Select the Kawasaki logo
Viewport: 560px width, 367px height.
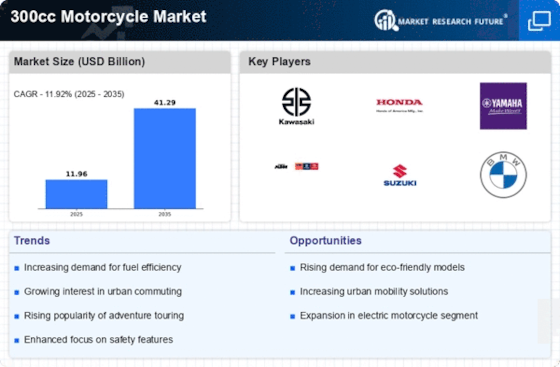coord(296,106)
